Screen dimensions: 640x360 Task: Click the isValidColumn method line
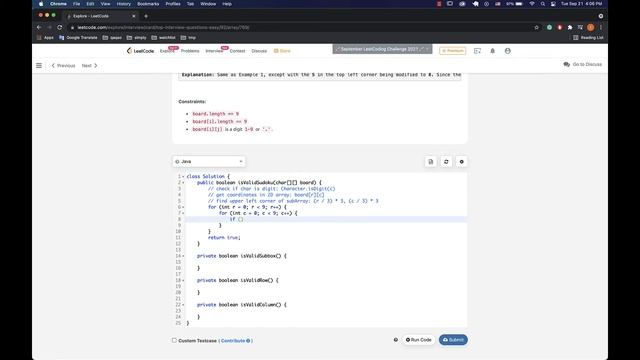pos(242,305)
